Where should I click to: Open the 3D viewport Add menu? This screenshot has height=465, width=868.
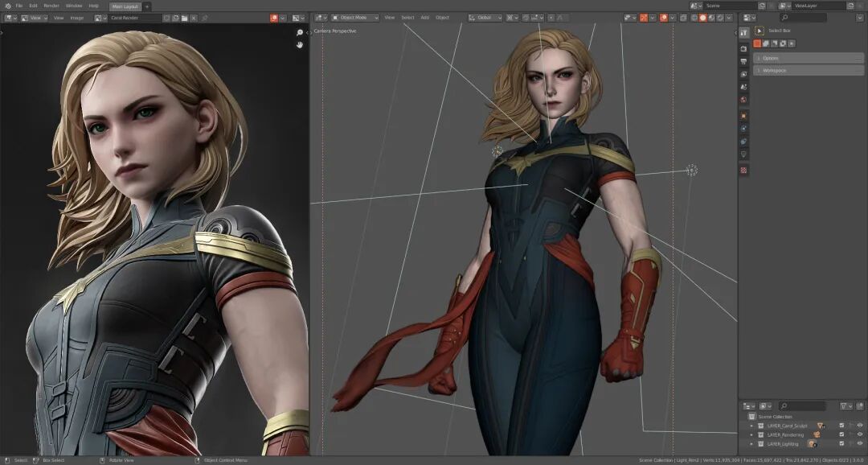pos(424,18)
